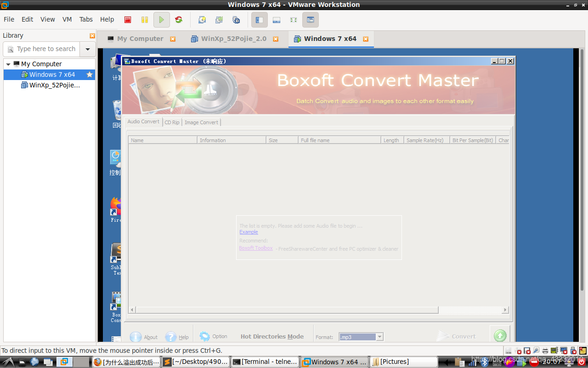Open the Help menu in VMware
The image size is (588, 368).
coord(107,19)
